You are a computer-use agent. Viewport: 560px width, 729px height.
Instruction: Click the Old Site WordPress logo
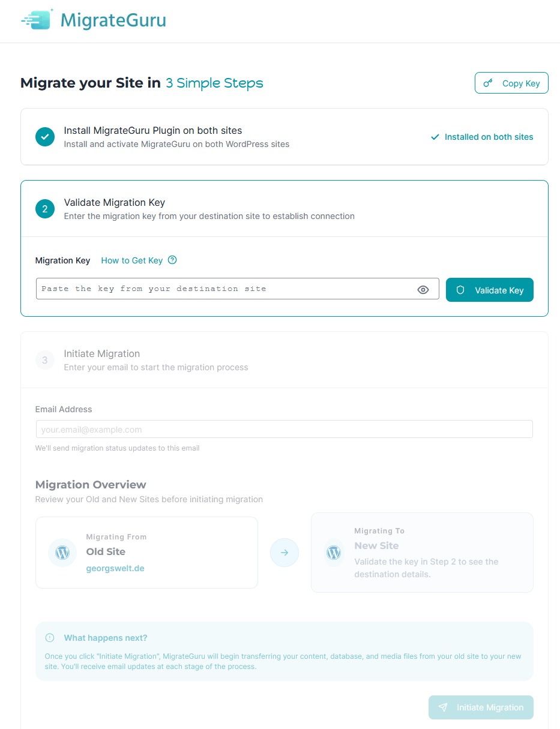coord(62,553)
